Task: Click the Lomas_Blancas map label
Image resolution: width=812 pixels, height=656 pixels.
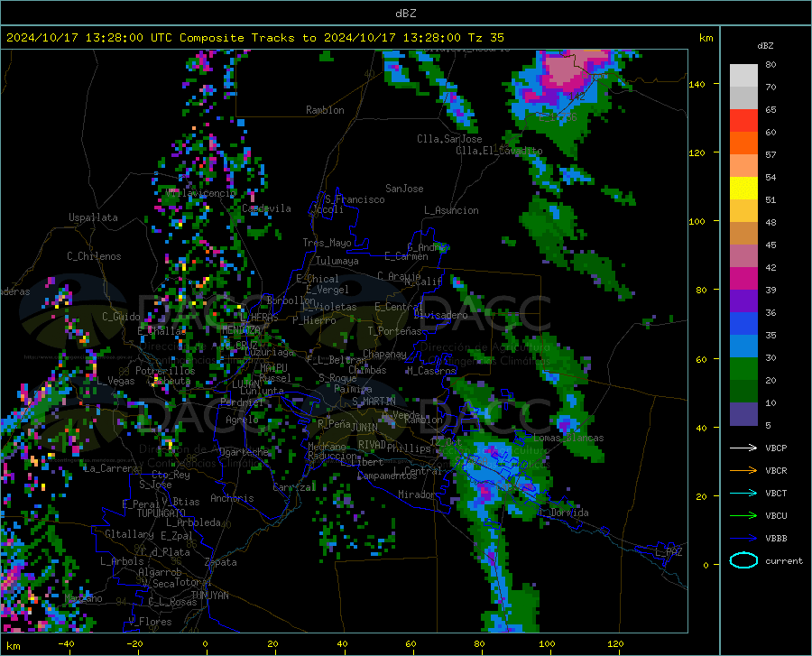Action: coord(568,438)
